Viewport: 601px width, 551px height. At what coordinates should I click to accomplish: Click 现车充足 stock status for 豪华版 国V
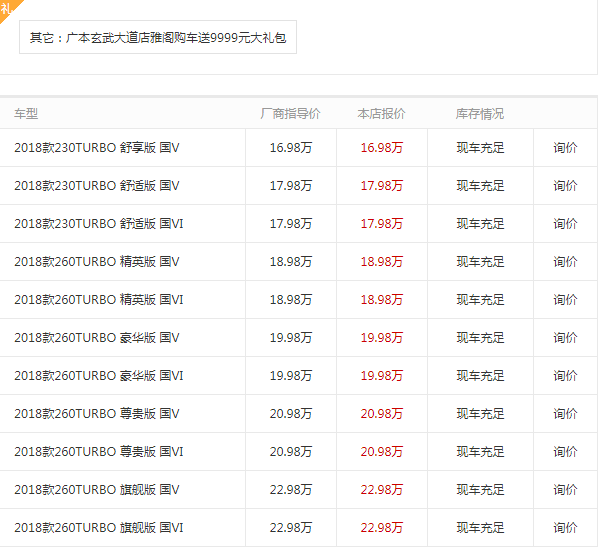[x=480, y=338]
